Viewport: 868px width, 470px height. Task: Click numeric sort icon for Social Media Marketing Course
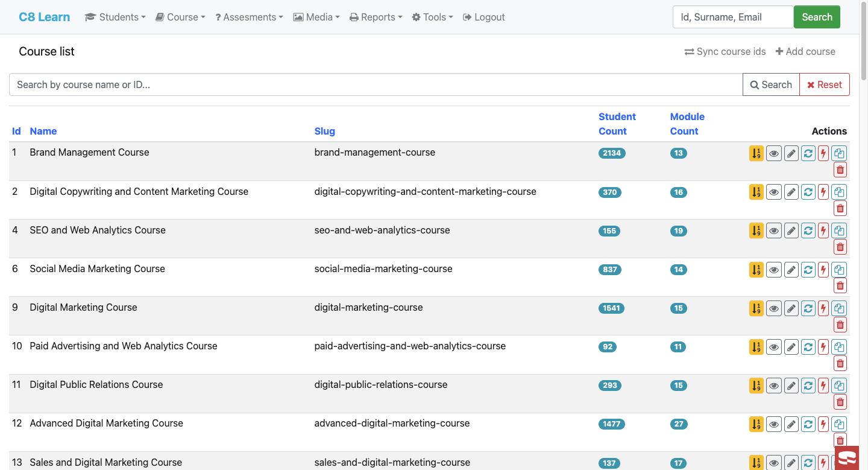(756, 270)
